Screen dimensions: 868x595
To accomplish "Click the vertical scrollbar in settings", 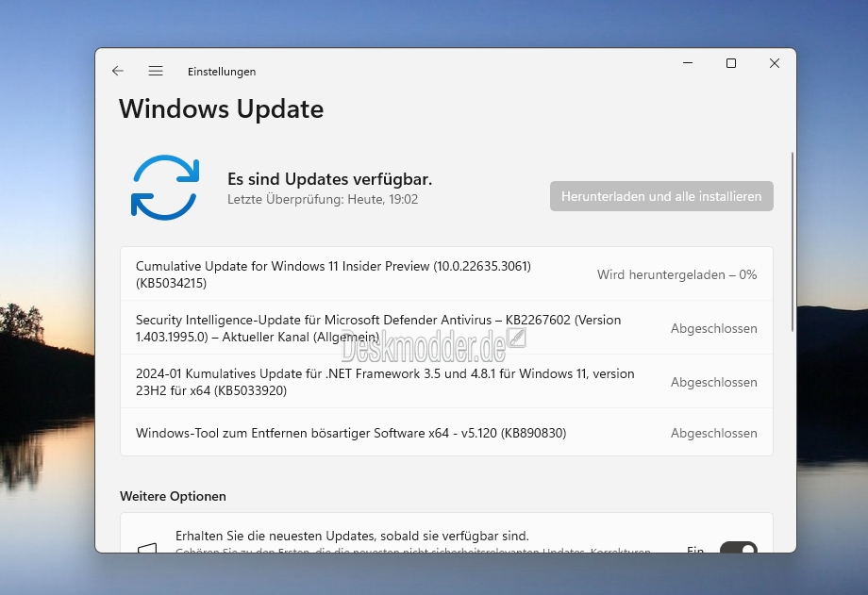I will tap(793, 242).
